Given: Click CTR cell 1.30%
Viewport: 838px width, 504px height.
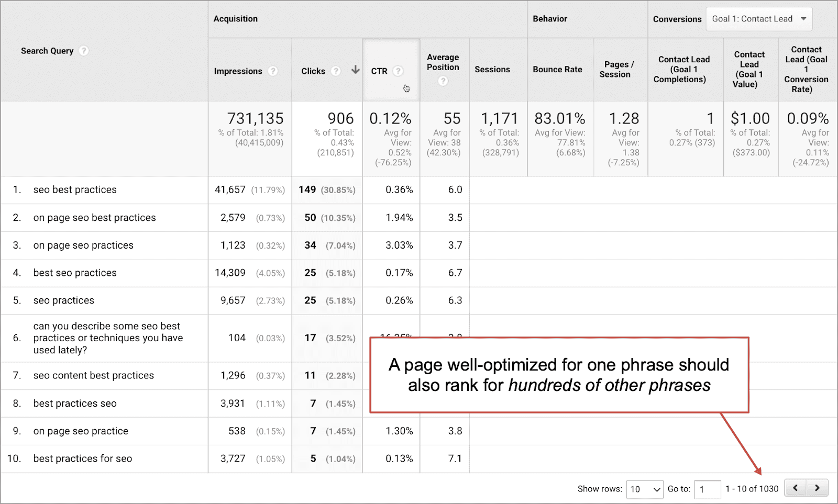Looking at the screenshot, I should pyautogui.click(x=399, y=431).
